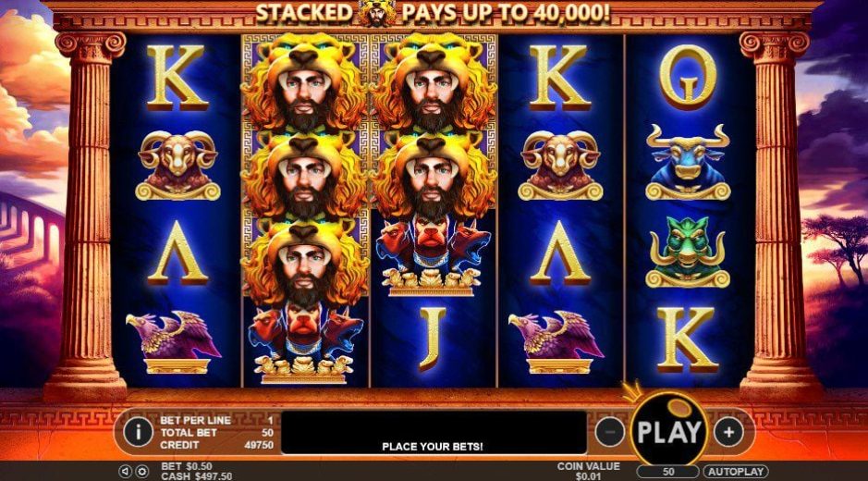Open the settings gear icon
Screen dimensions: 868x481
pos(142,472)
